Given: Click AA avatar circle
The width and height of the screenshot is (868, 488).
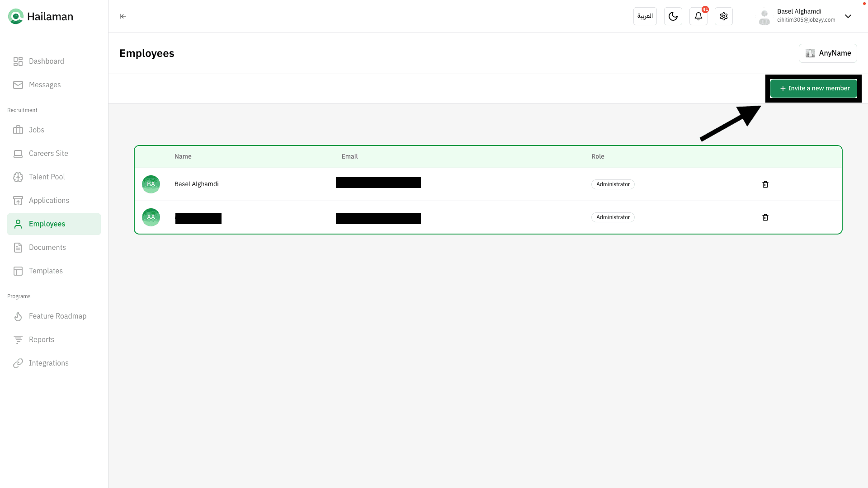Looking at the screenshot, I should tap(151, 217).
